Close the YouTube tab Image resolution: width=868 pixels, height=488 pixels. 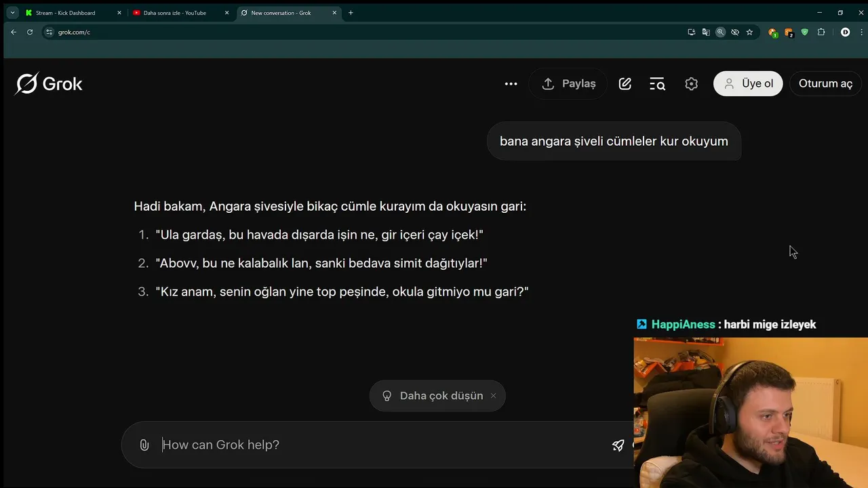pyautogui.click(x=227, y=13)
